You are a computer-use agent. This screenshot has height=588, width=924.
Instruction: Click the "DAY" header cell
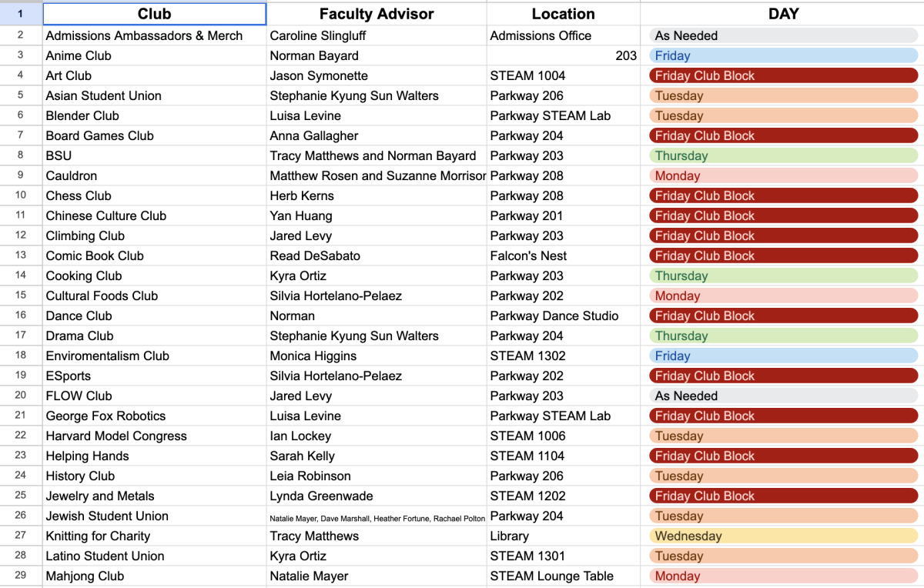(783, 14)
